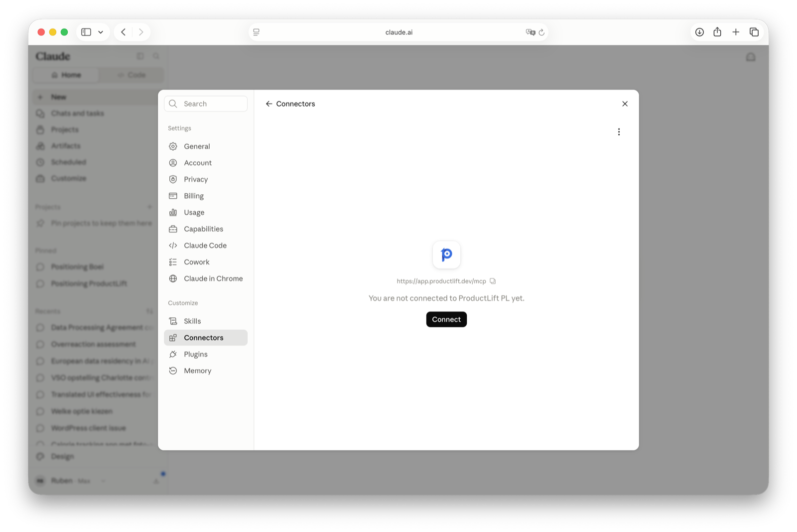Open Claude Code settings
Screen dimensions: 797x532
click(206, 246)
